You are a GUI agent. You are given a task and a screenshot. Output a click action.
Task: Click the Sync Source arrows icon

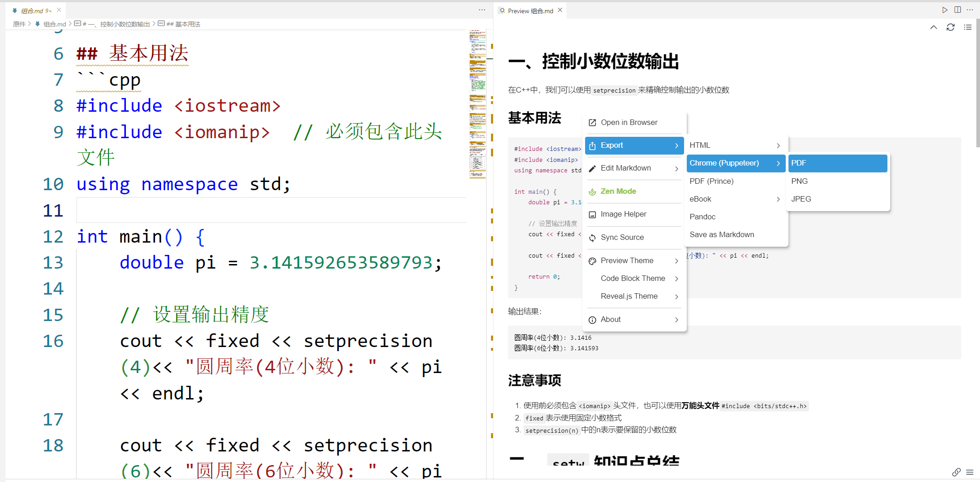click(592, 238)
